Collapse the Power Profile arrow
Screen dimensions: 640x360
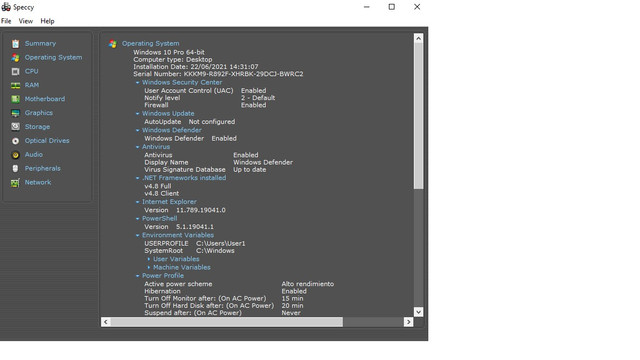coord(138,276)
